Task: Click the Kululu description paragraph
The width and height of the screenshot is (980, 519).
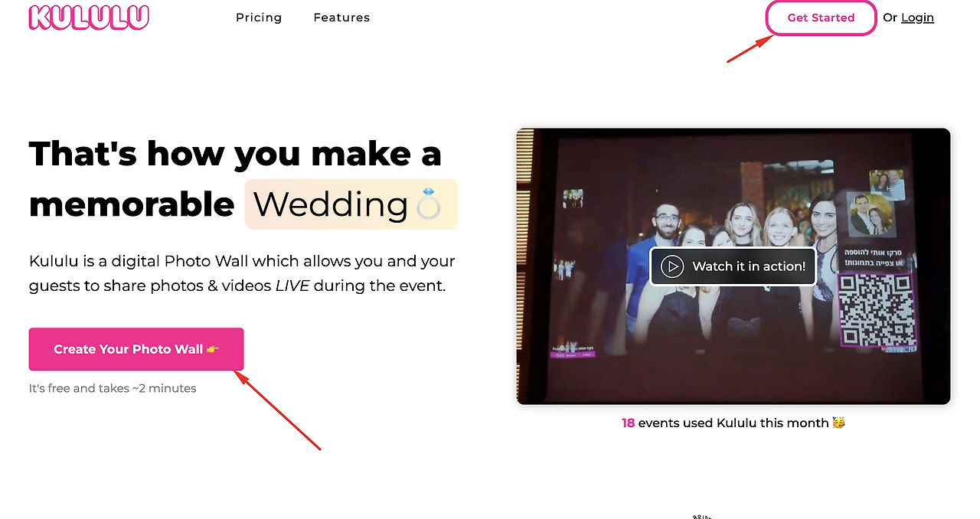Action: 242,273
